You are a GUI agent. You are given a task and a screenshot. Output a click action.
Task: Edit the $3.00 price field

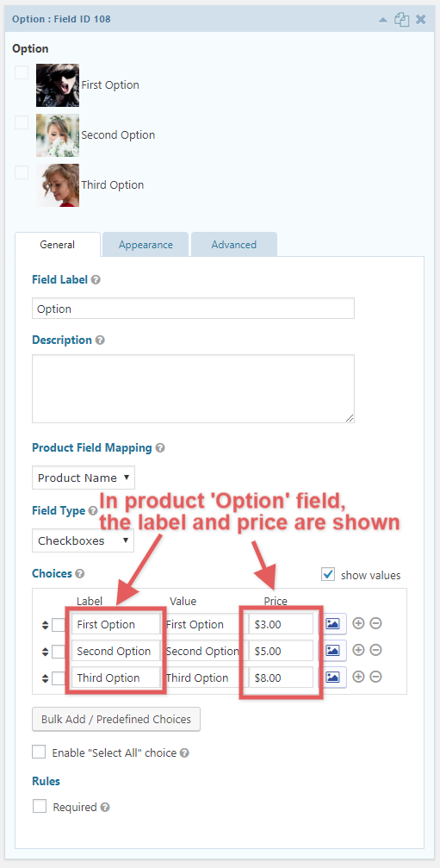[281, 624]
